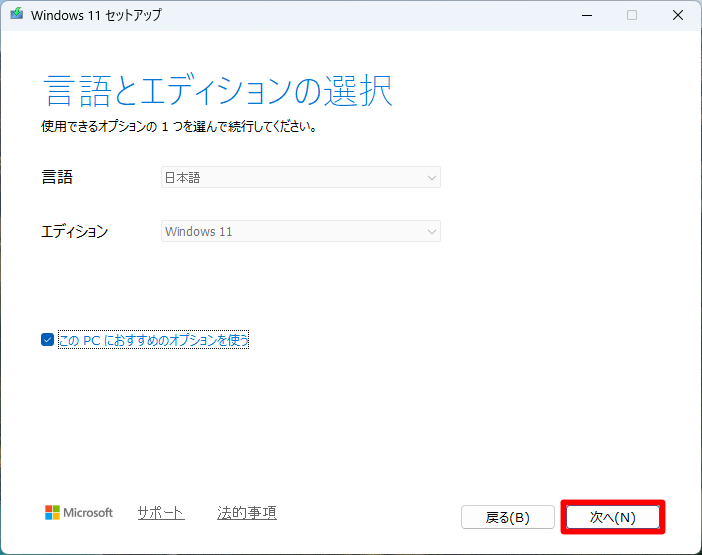
Task: Click the 言語とエディションの選択 heading
Action: coord(218,91)
